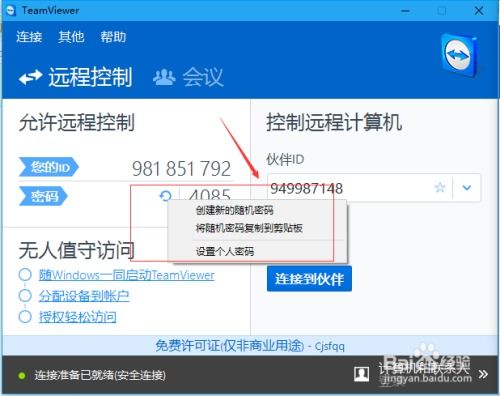Click the password refresh arrow icon
Viewport: 500px width, 396px height.
[x=165, y=196]
